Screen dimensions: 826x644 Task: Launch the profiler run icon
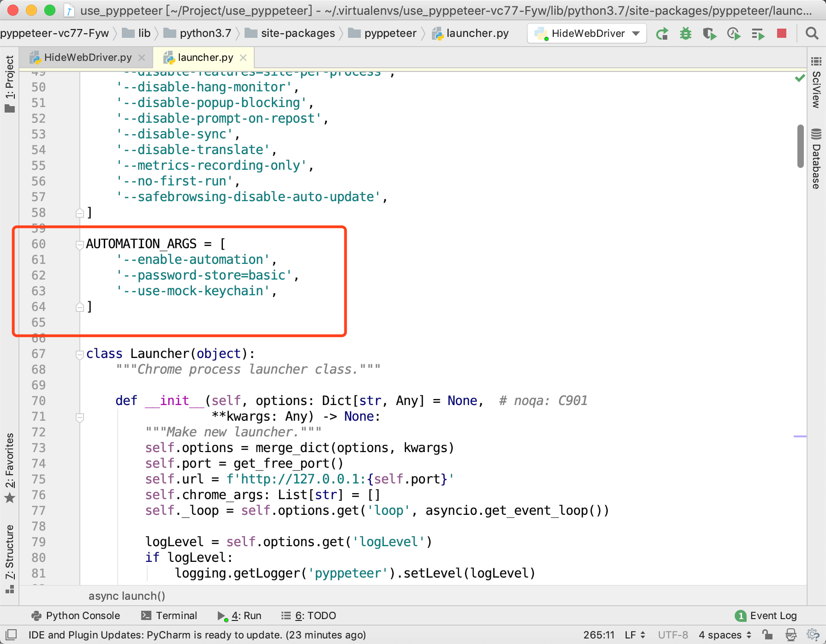coord(734,34)
